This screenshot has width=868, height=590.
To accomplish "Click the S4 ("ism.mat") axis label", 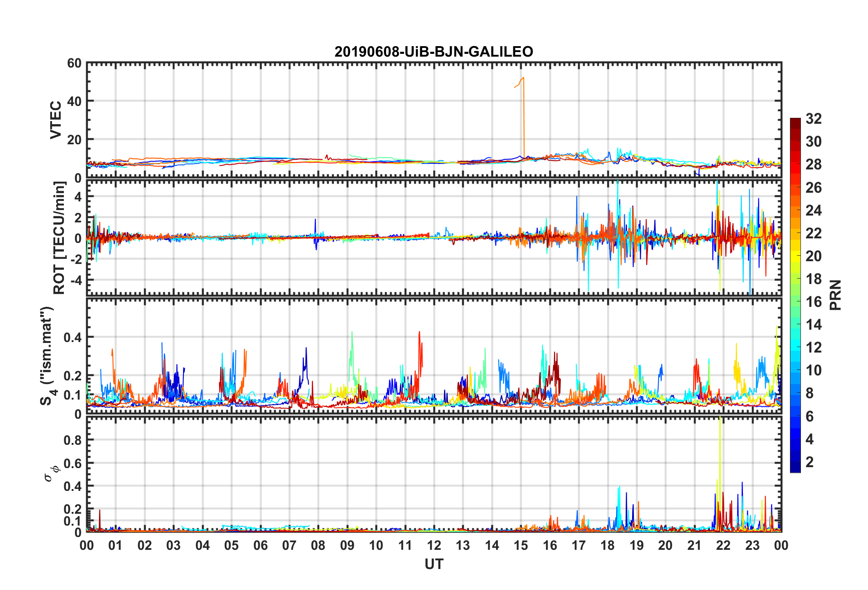I will 47,356.
